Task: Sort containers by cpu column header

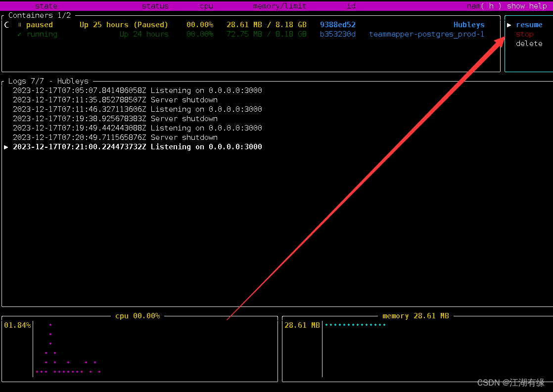Action: coord(206,6)
